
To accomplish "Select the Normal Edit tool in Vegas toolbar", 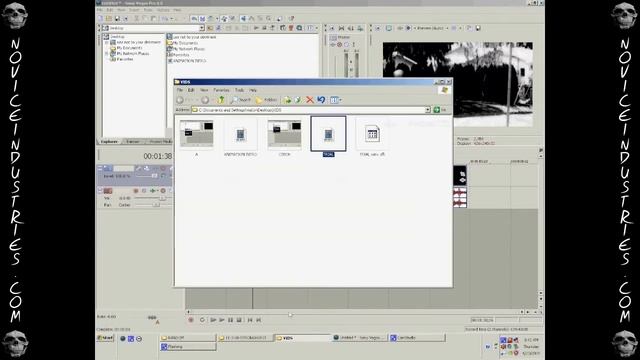I will click(x=243, y=18).
